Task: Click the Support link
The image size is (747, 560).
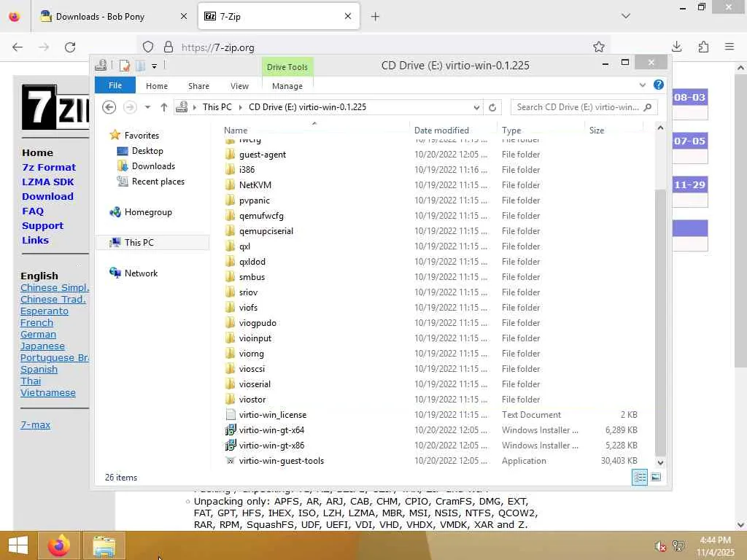Action: pyautogui.click(x=42, y=226)
